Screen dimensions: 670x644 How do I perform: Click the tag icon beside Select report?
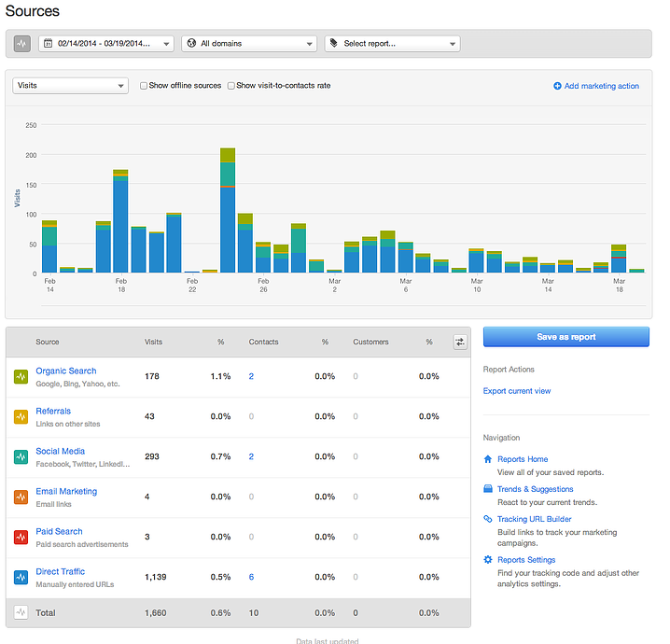click(334, 43)
